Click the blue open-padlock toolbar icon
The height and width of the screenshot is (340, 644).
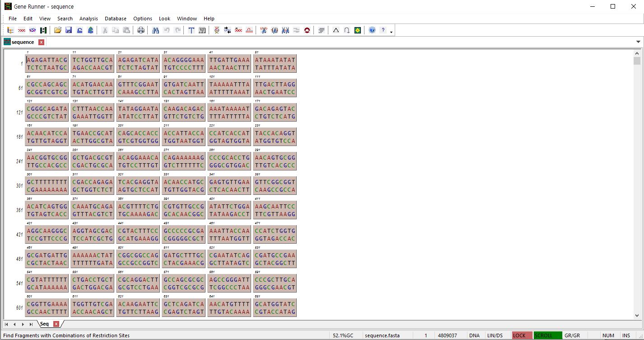pyautogui.click(x=79, y=30)
